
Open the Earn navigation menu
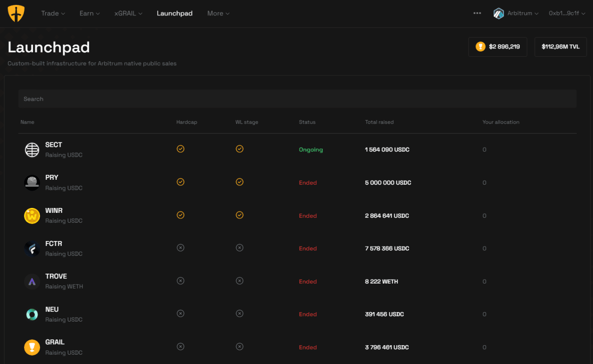[x=89, y=13]
